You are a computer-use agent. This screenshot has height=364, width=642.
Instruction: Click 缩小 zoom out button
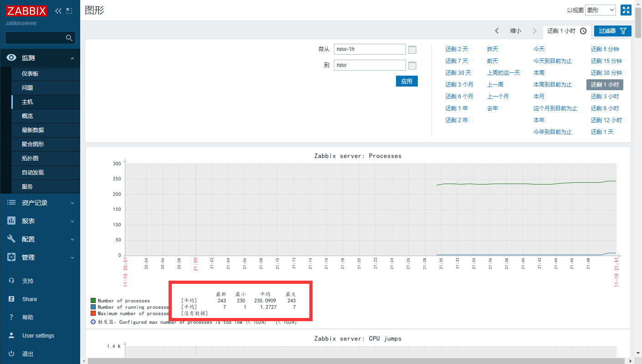(x=516, y=31)
